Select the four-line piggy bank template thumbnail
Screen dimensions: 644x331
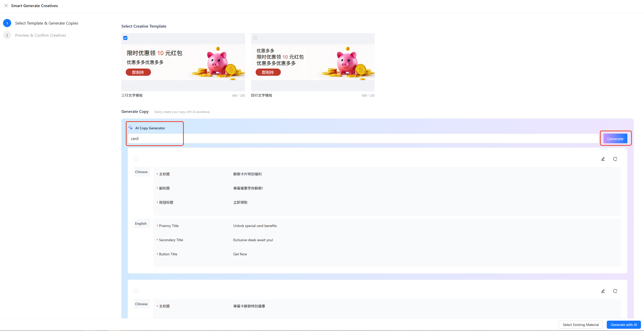click(x=313, y=62)
